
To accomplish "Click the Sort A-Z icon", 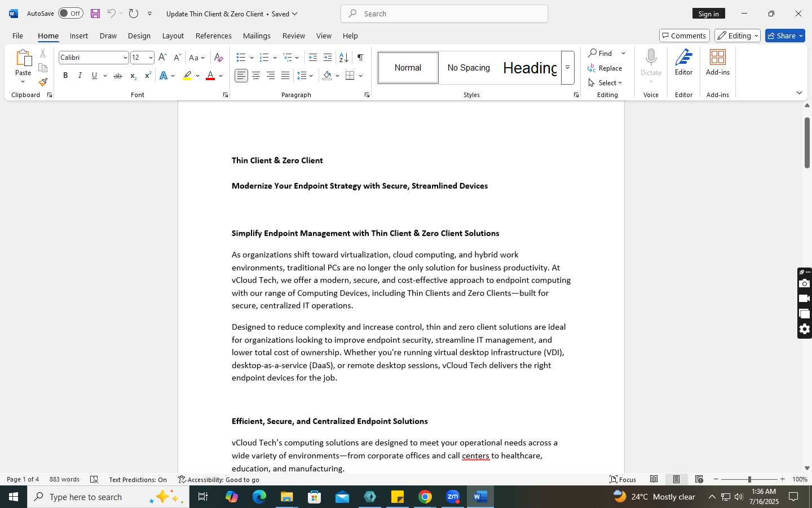I will [x=343, y=58].
